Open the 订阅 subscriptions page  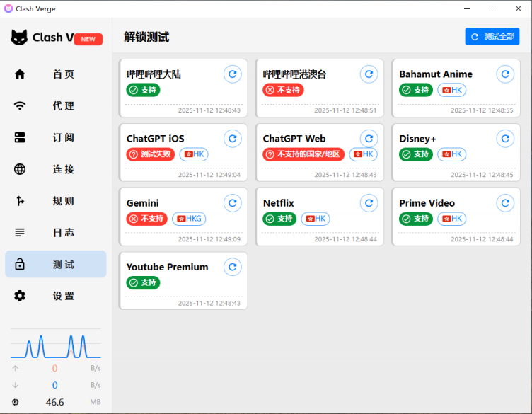click(x=55, y=138)
